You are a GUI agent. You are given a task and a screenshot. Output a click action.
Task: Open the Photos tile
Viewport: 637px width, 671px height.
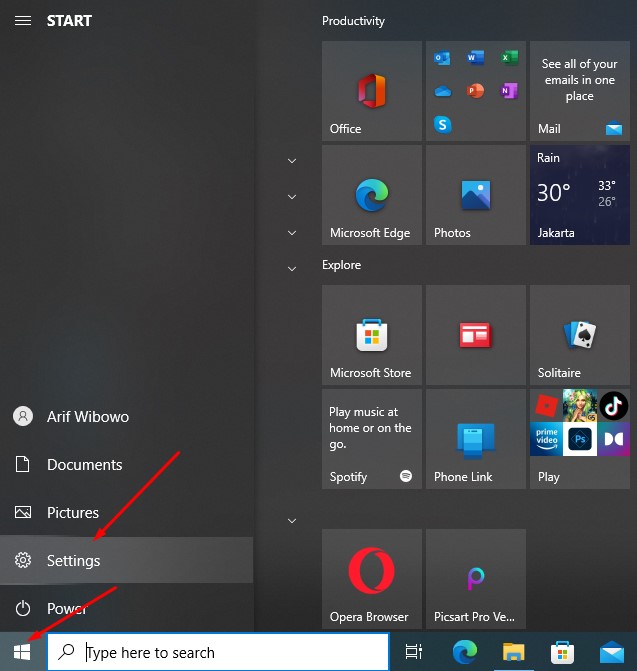[x=475, y=195]
